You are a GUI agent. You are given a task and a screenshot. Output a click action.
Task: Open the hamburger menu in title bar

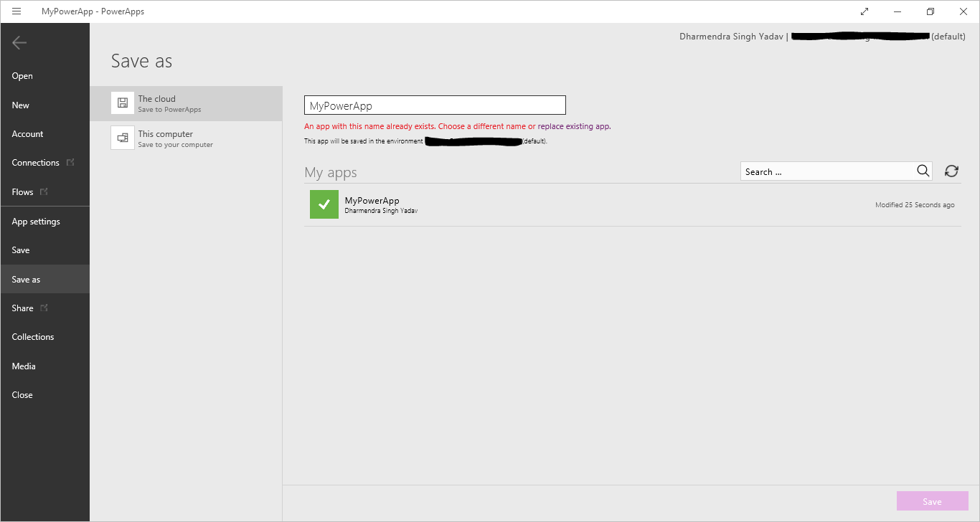[x=17, y=11]
